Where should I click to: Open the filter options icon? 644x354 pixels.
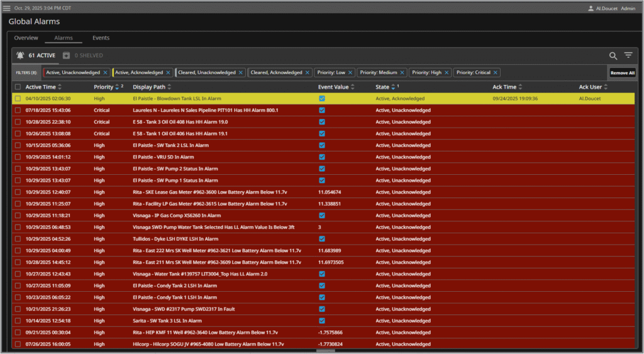pyautogui.click(x=628, y=56)
